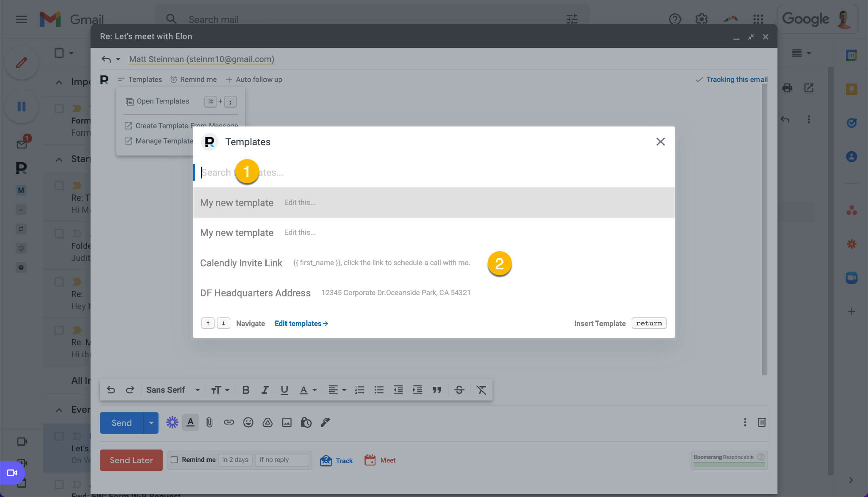868x497 pixels.
Task: Increase indent in compose toolbar
Action: [417, 390]
